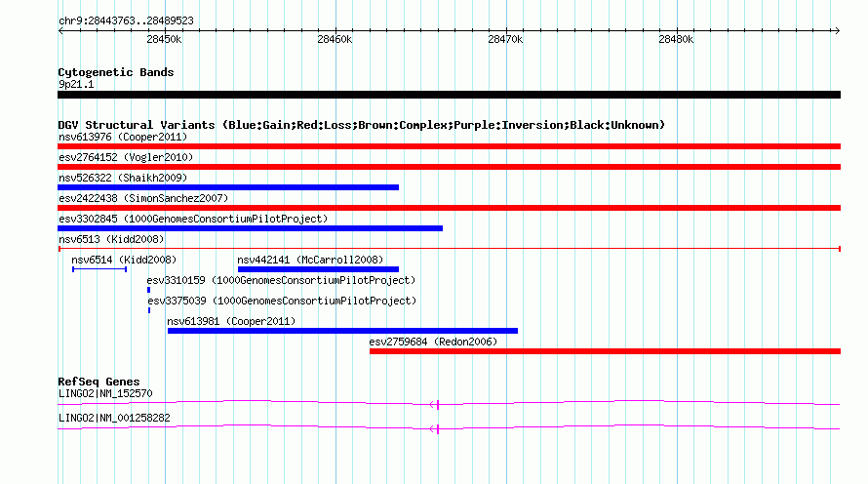The width and height of the screenshot is (868, 484).
Task: Click the 28470k ruler label
Action: click(505, 39)
